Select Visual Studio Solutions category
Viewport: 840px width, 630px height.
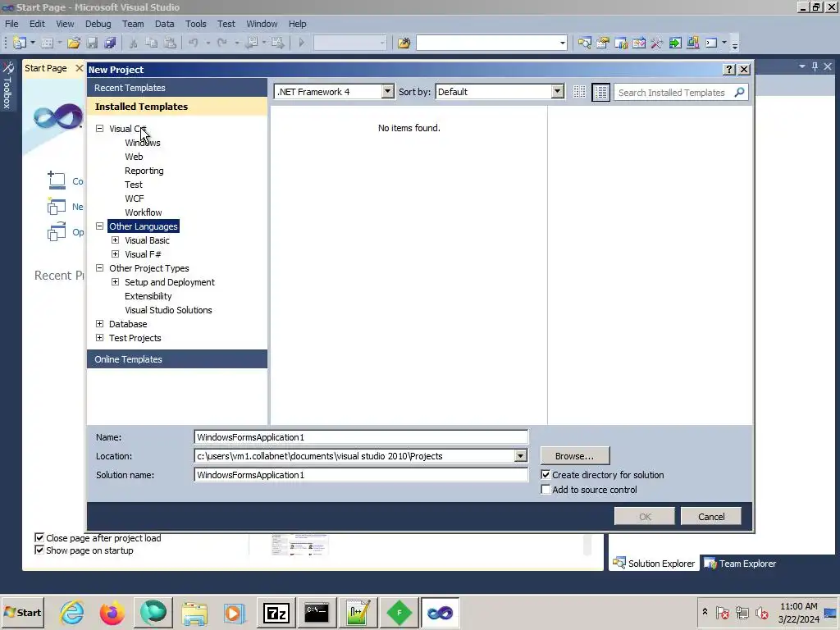point(168,309)
